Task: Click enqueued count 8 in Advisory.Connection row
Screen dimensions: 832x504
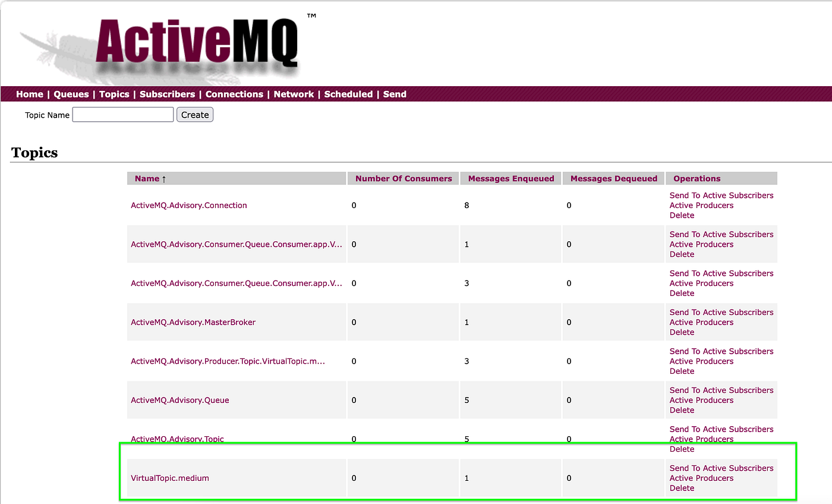Action: click(x=467, y=205)
